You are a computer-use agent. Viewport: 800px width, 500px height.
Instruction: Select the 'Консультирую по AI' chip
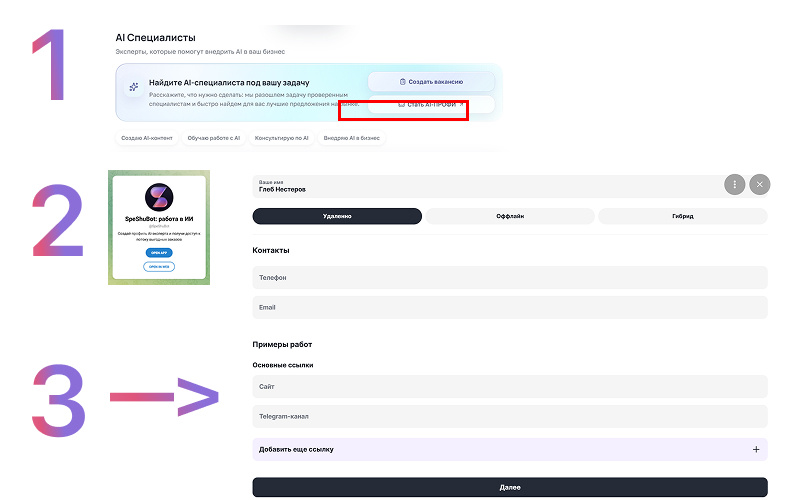[x=282, y=138]
